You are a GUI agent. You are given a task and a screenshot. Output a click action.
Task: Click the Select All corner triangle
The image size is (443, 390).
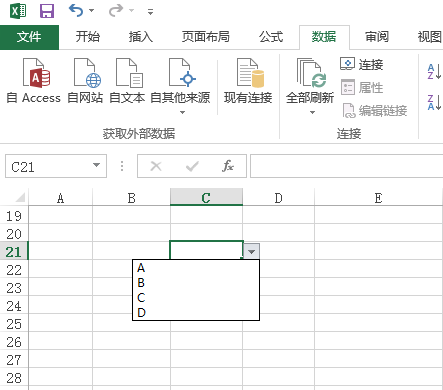click(x=20, y=197)
